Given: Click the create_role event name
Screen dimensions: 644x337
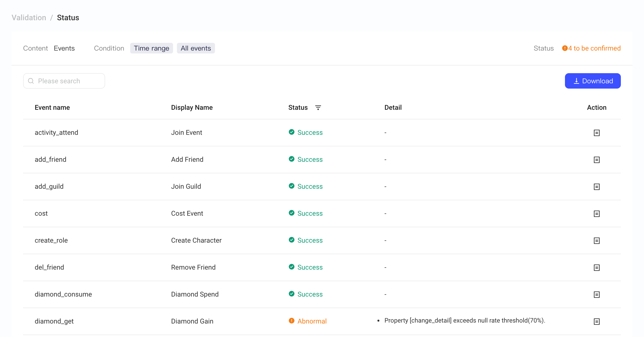Looking at the screenshot, I should pos(51,240).
